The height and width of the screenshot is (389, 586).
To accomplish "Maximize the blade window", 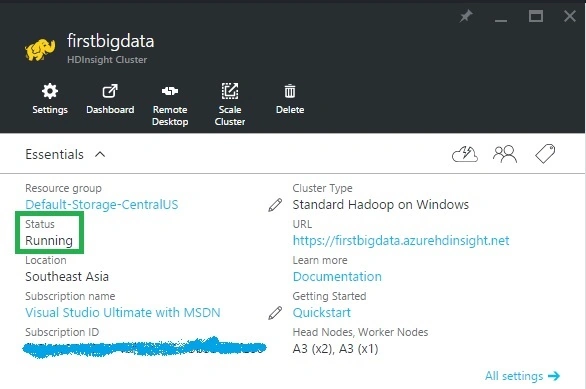I will (x=536, y=16).
